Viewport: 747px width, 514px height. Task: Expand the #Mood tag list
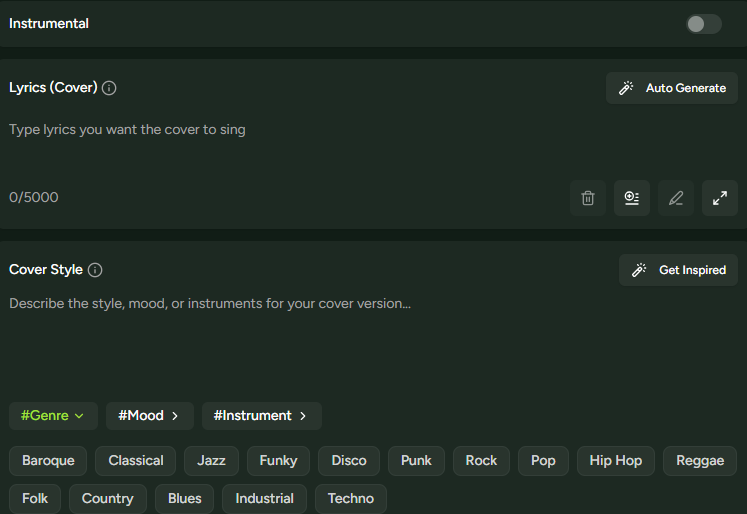pyautogui.click(x=149, y=416)
